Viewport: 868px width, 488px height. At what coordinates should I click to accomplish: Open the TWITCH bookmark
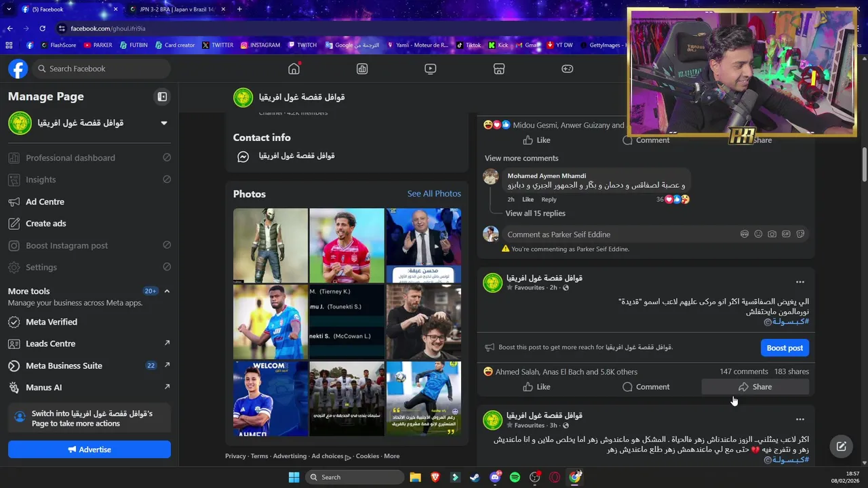[x=302, y=45]
